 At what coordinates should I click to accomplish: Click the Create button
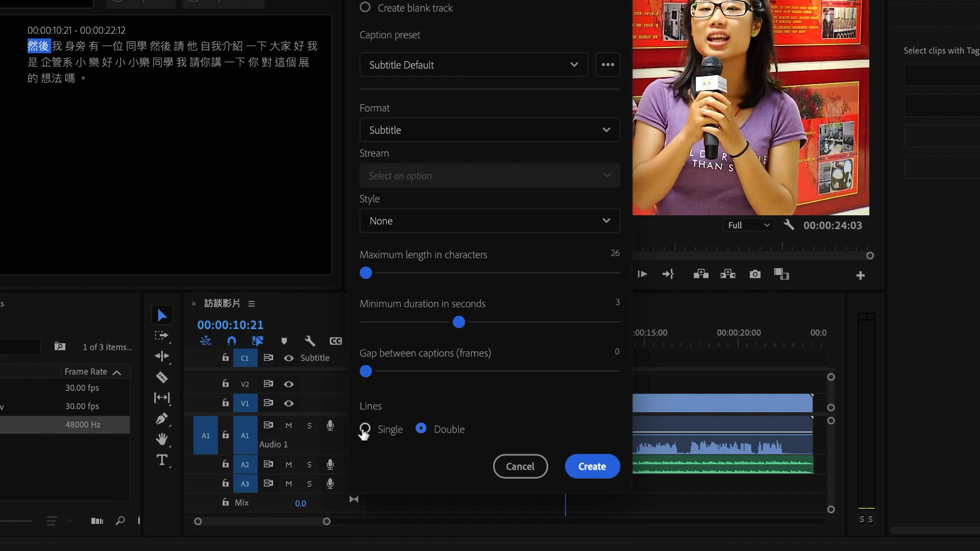click(x=592, y=466)
